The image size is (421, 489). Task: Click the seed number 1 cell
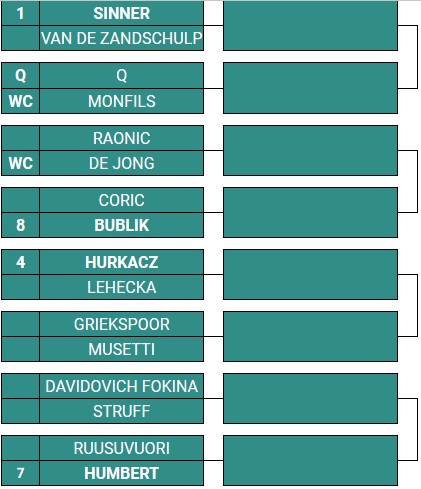coord(21,13)
